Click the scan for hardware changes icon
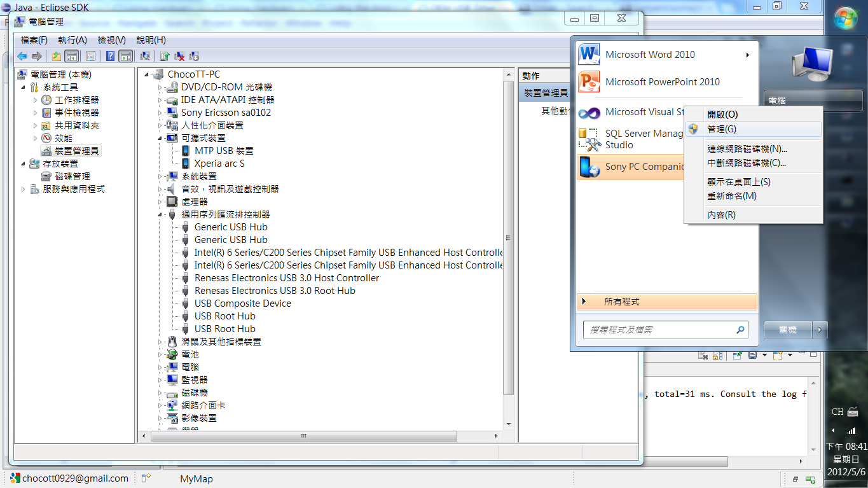868x488 pixels. (145, 56)
